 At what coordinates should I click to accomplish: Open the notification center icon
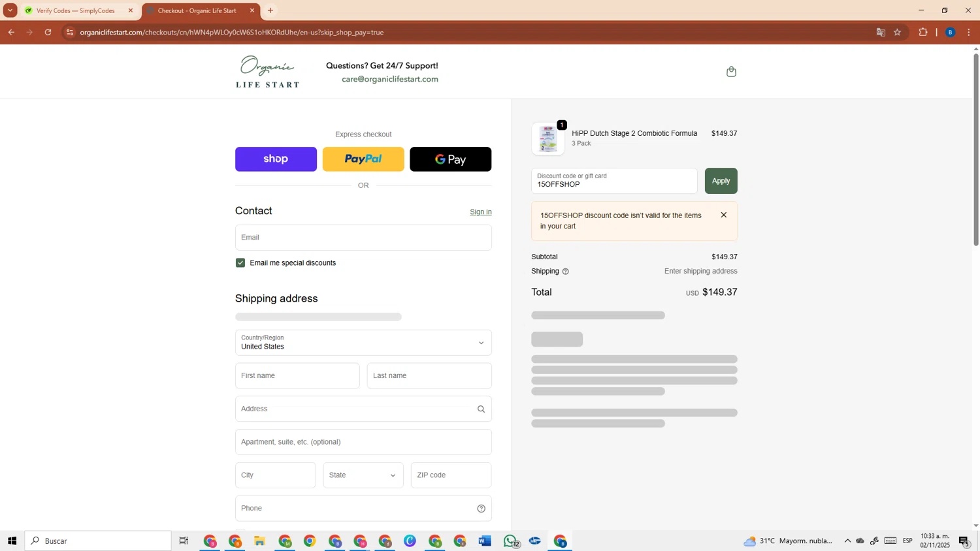[x=964, y=541]
